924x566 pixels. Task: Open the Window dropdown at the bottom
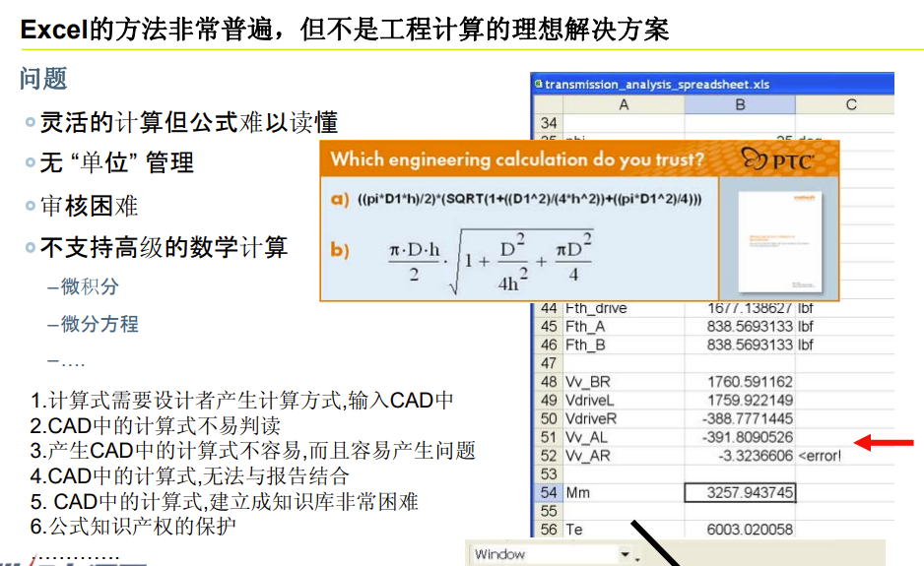tap(625, 554)
